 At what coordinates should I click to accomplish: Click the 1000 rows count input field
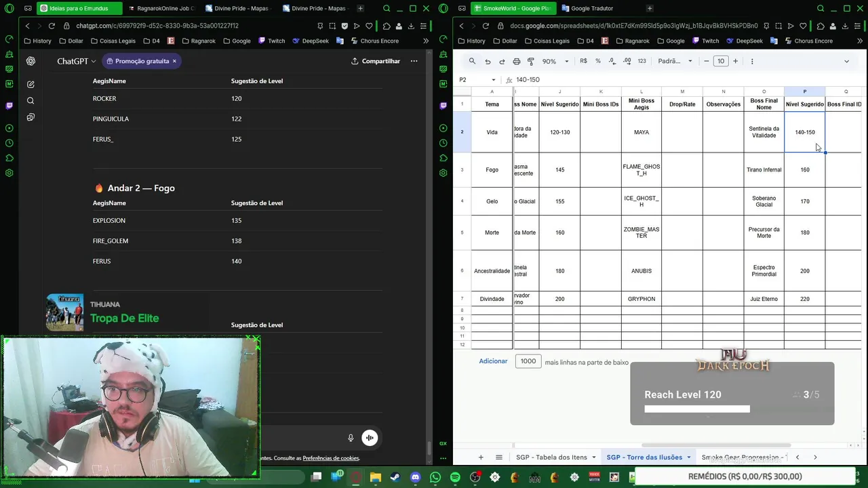[x=528, y=361]
